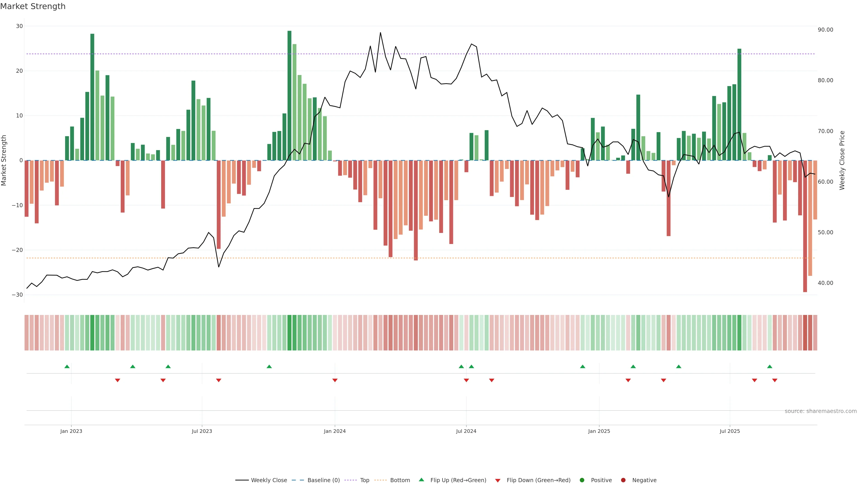Click the first flip-up marker near Jan 2023

[x=67, y=366]
